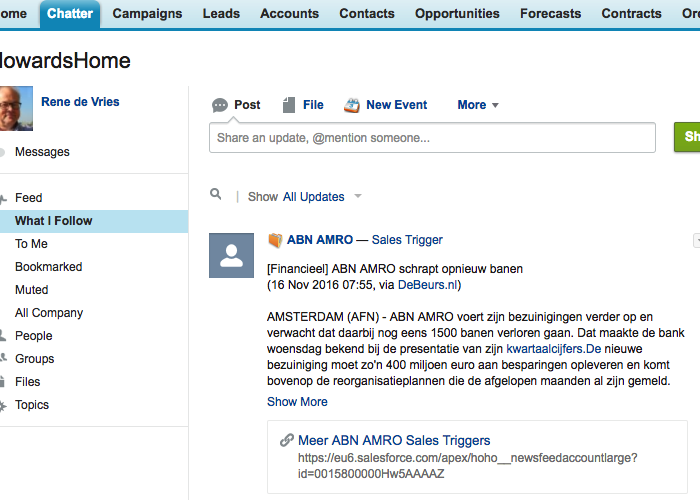This screenshot has height=500, width=700.
Task: Open Groups in the sidebar
Action: click(x=34, y=359)
